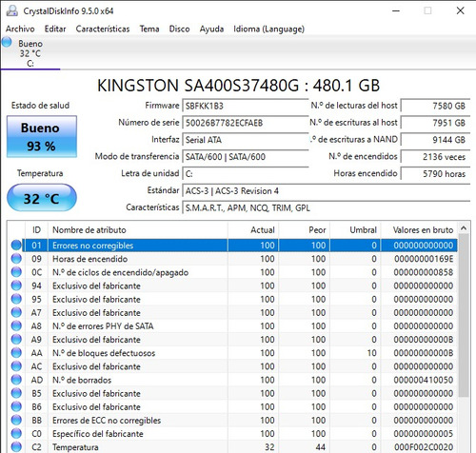Screen dimensions: 476x453
Task: Click the status orb for Errores de ECC no corregibles
Action: coord(16,420)
